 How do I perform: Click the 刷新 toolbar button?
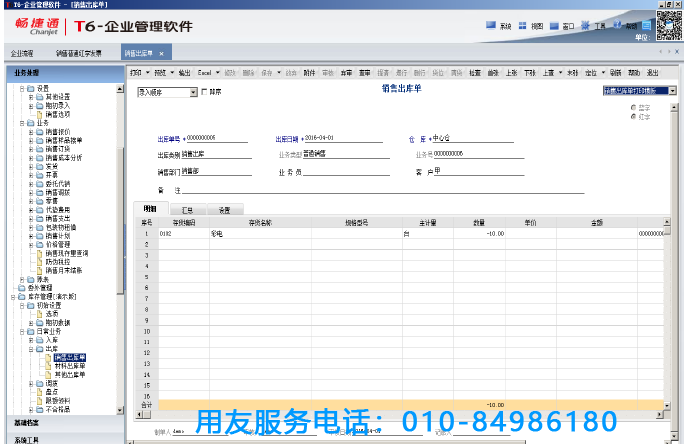616,73
